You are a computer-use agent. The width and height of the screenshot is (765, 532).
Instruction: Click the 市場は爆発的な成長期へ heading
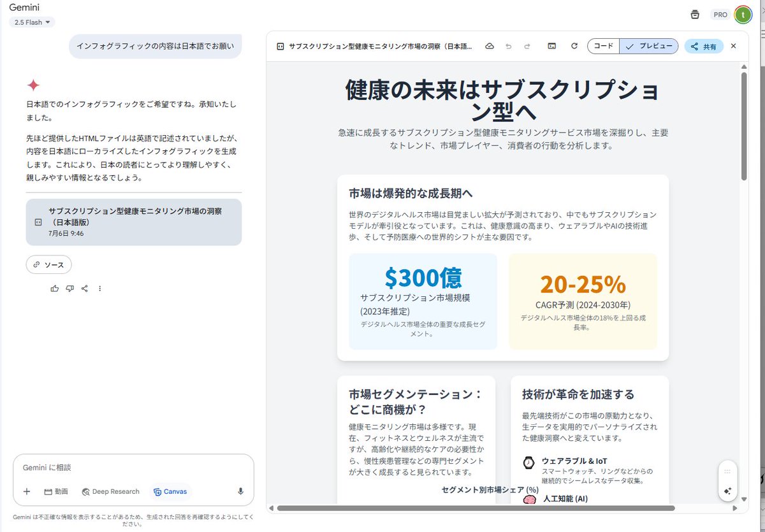coord(411,193)
